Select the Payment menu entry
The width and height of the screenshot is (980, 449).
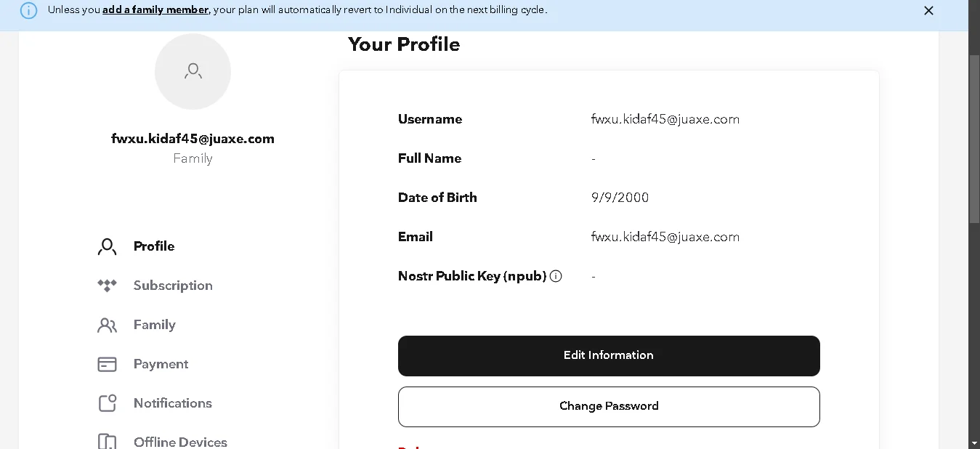(x=161, y=364)
